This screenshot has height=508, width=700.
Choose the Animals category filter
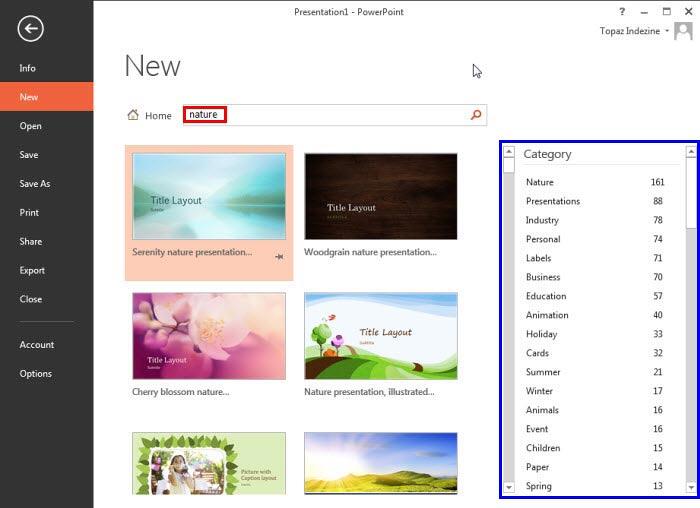pyautogui.click(x=542, y=410)
